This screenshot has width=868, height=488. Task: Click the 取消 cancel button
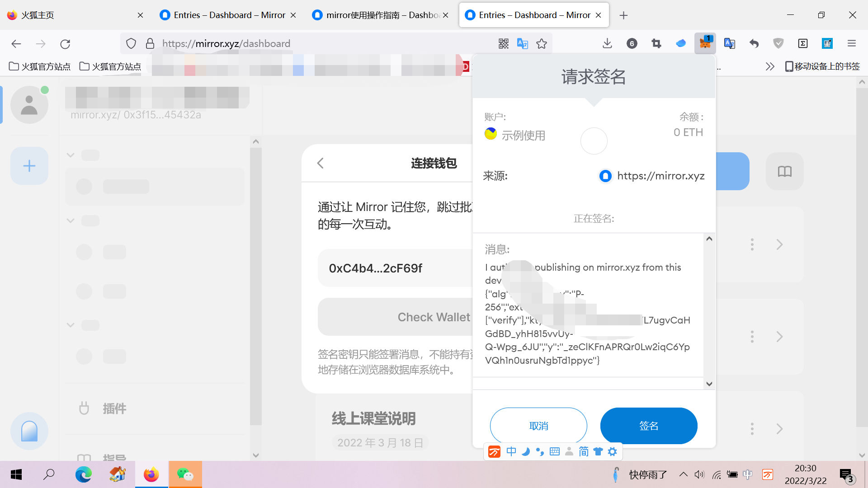click(538, 426)
